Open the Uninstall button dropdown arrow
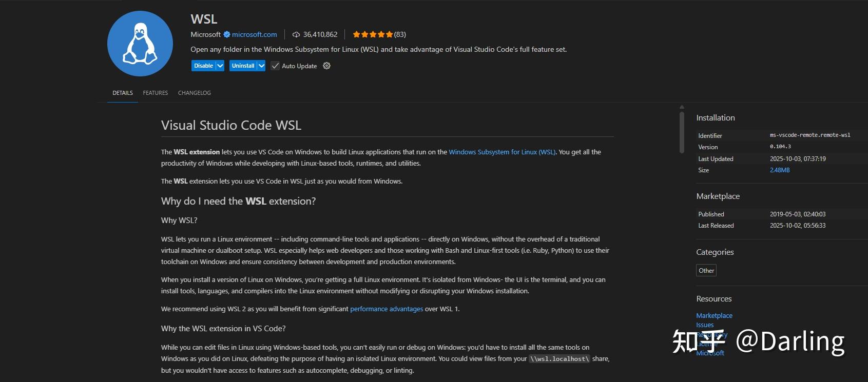868x382 pixels. tap(262, 66)
